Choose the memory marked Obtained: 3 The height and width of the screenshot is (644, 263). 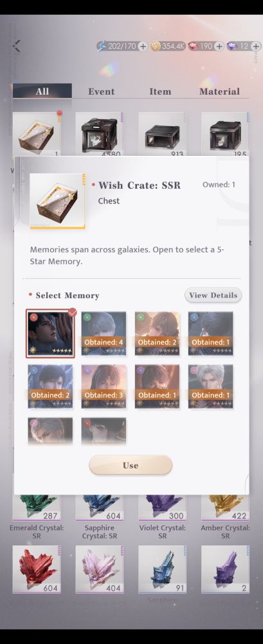click(x=104, y=386)
